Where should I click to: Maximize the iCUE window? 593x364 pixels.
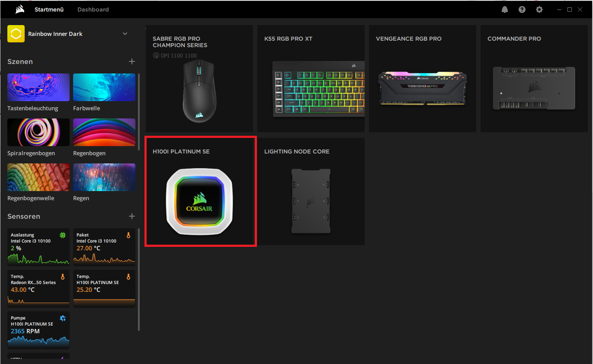570,10
